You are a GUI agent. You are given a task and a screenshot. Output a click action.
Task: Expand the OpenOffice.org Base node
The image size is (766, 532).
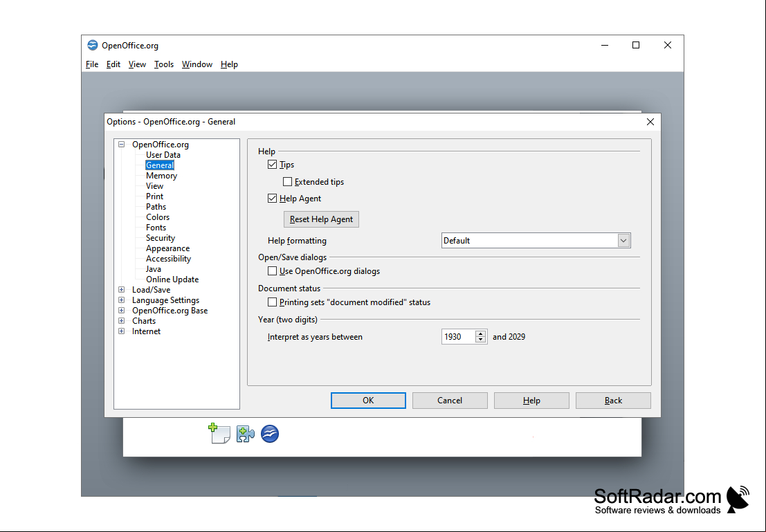(122, 310)
